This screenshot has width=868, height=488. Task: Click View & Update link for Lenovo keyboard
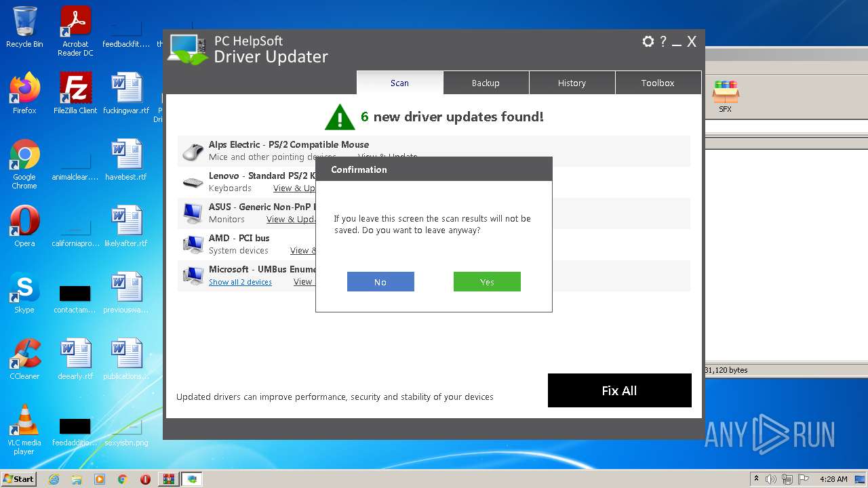coord(294,188)
